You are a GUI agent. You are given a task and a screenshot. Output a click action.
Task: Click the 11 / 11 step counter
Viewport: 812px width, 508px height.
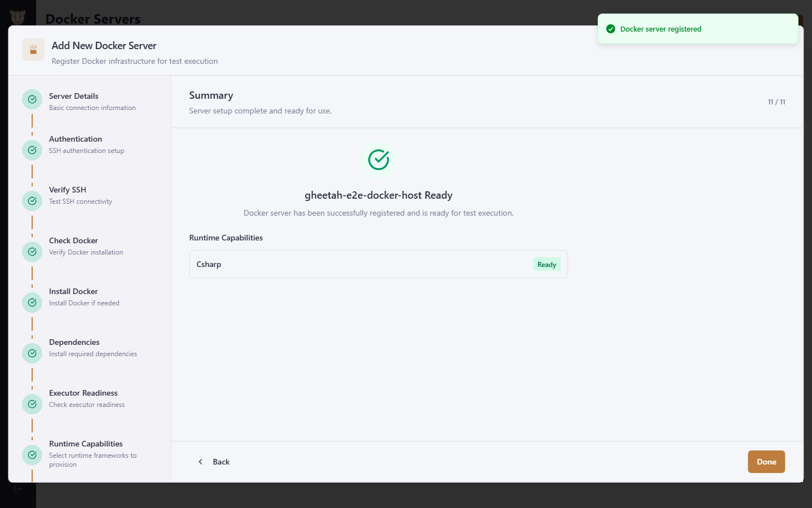[x=776, y=102]
